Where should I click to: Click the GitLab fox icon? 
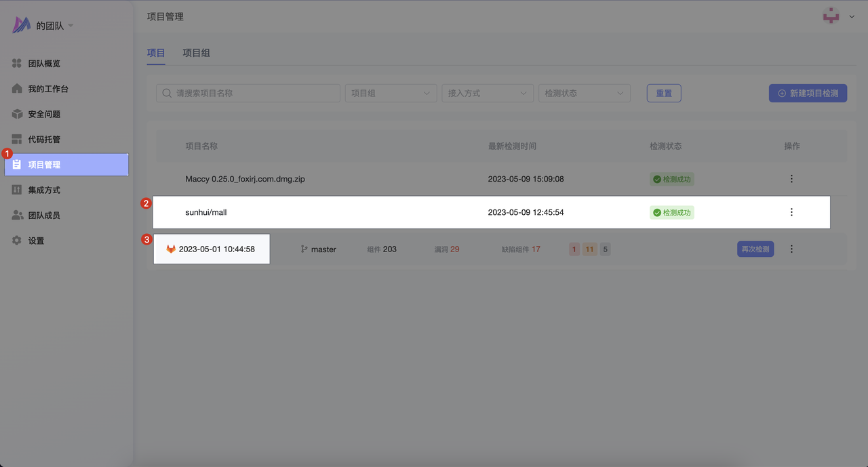pyautogui.click(x=171, y=249)
